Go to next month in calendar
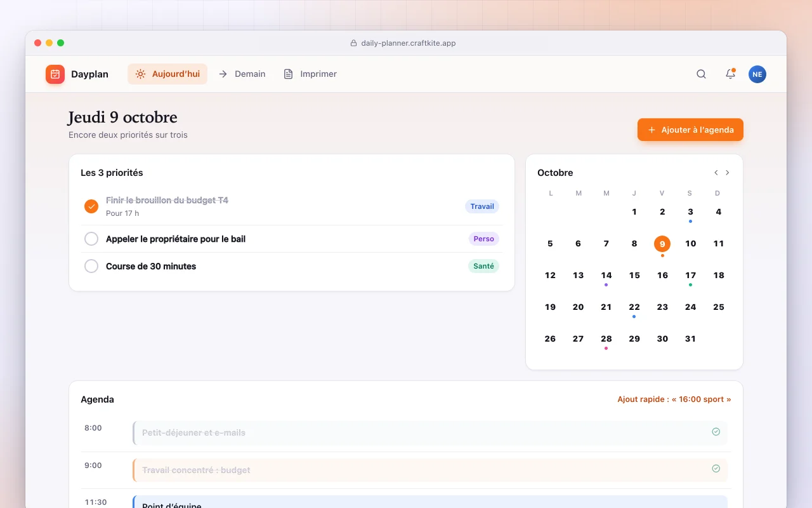This screenshot has width=812, height=508. [x=728, y=173]
